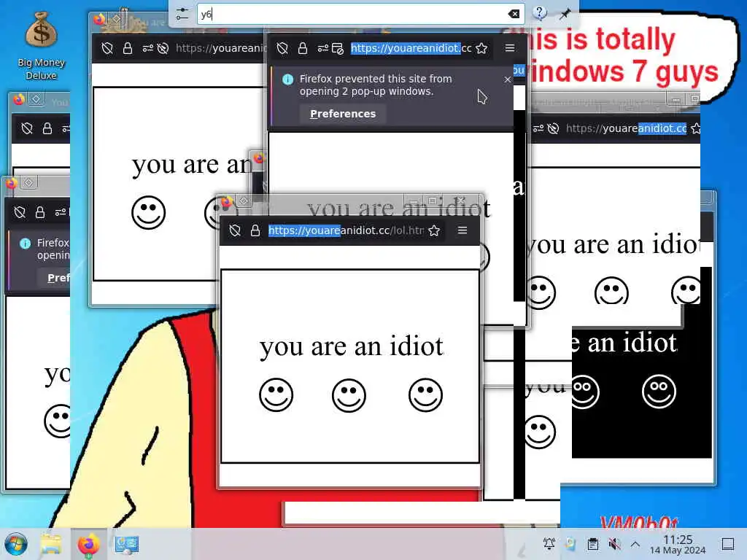Screen dimensions: 747x560
Task: Click padlock in top-left background window
Action: tap(127, 48)
